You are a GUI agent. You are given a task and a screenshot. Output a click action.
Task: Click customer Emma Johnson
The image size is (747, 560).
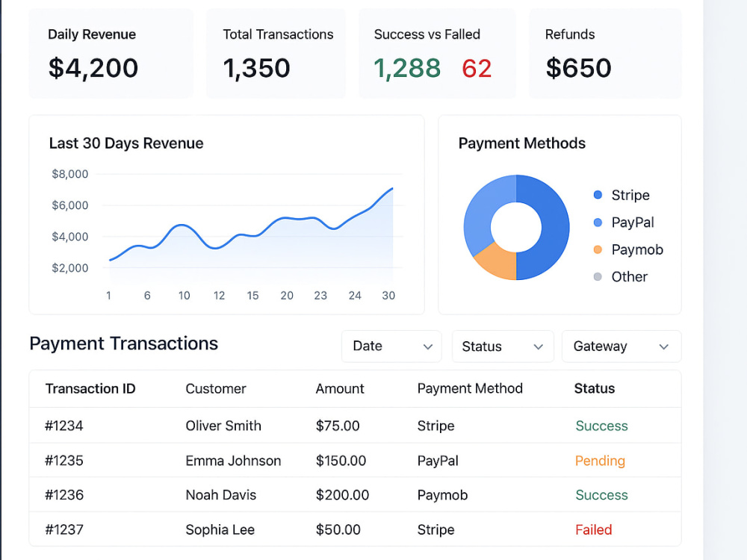coord(233,461)
